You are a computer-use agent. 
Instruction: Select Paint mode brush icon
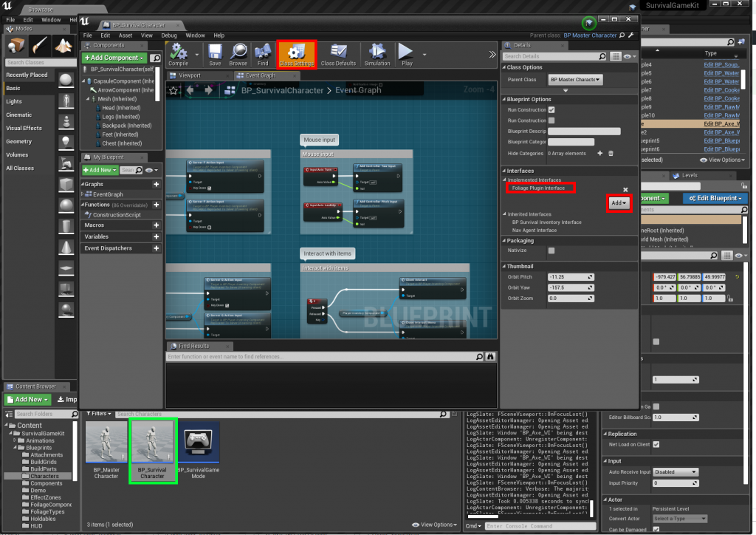click(x=40, y=46)
